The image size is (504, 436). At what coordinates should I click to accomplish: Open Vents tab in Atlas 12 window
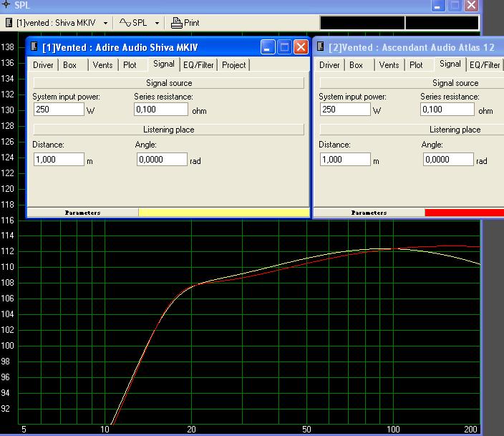pyautogui.click(x=389, y=65)
